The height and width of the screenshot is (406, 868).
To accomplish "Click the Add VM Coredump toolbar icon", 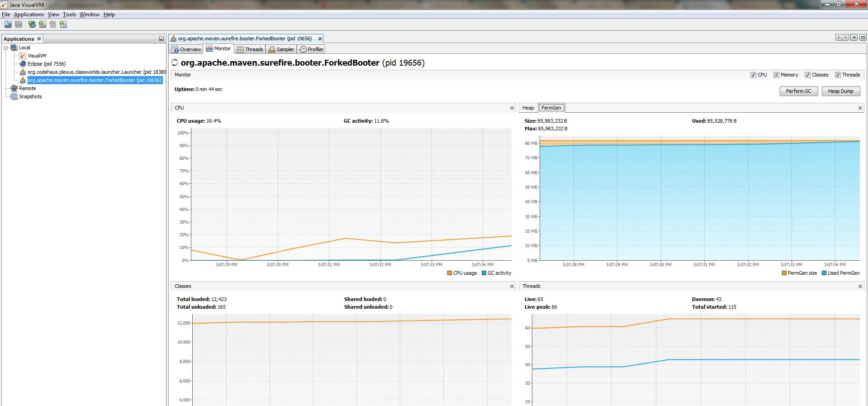I will [x=53, y=24].
